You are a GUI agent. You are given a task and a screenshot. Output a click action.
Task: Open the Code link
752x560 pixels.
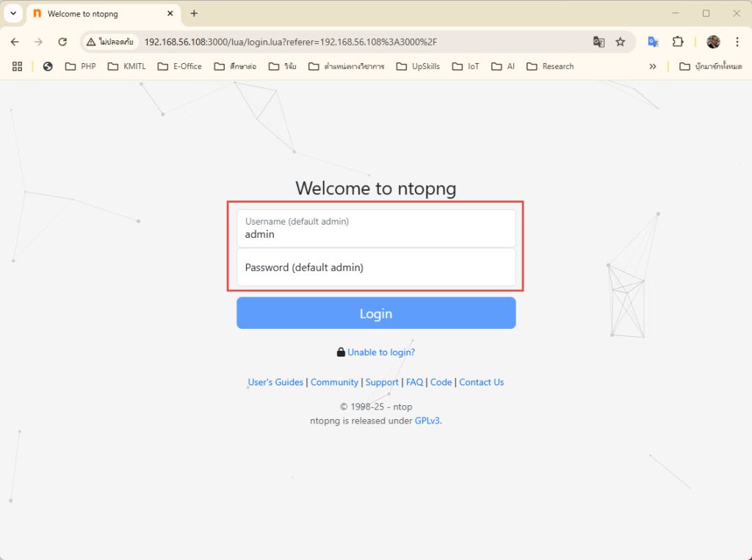[x=441, y=382]
